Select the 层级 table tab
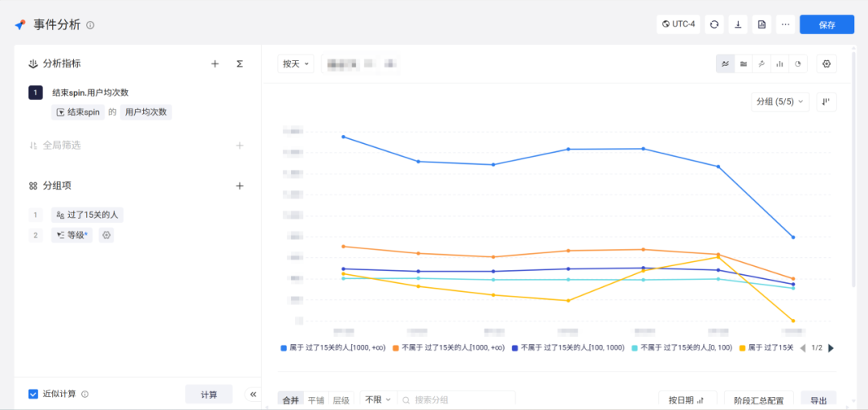This screenshot has height=410, width=868. tap(341, 400)
